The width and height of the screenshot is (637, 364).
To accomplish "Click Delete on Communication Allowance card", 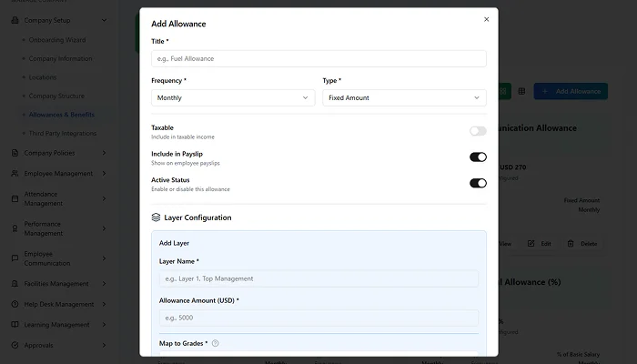I will pos(581,244).
